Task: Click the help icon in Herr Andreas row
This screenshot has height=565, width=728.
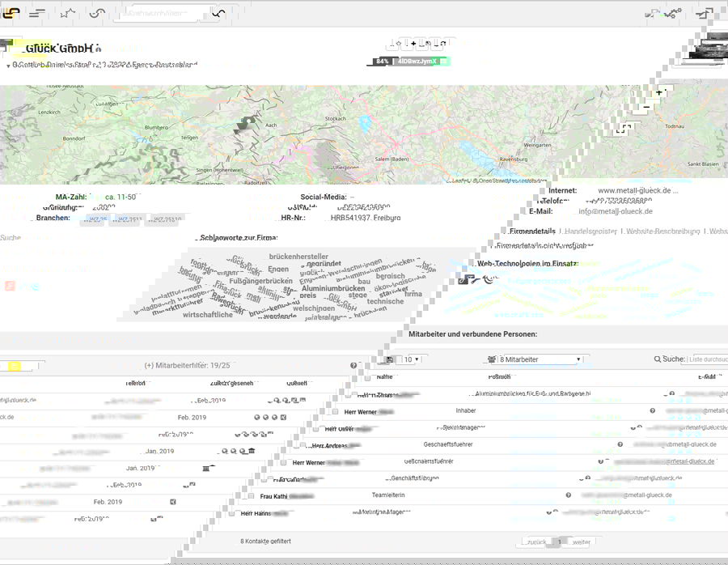Action: click(620, 444)
